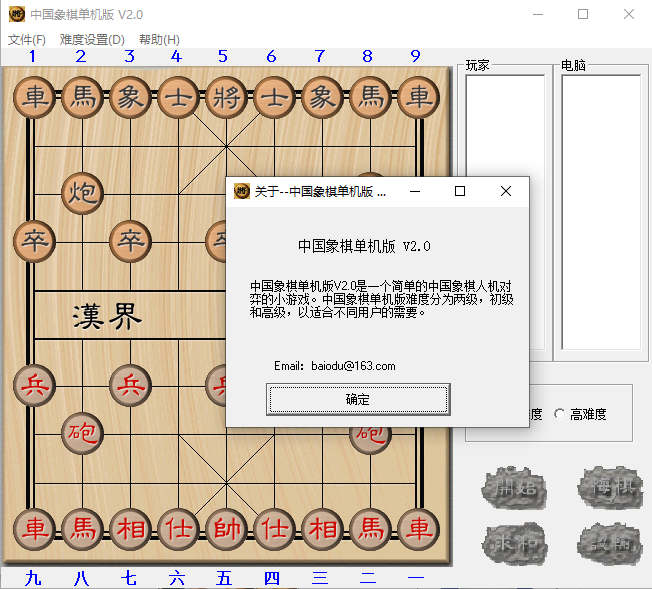Click the black general 將 piece
652x589 pixels.
(225, 97)
